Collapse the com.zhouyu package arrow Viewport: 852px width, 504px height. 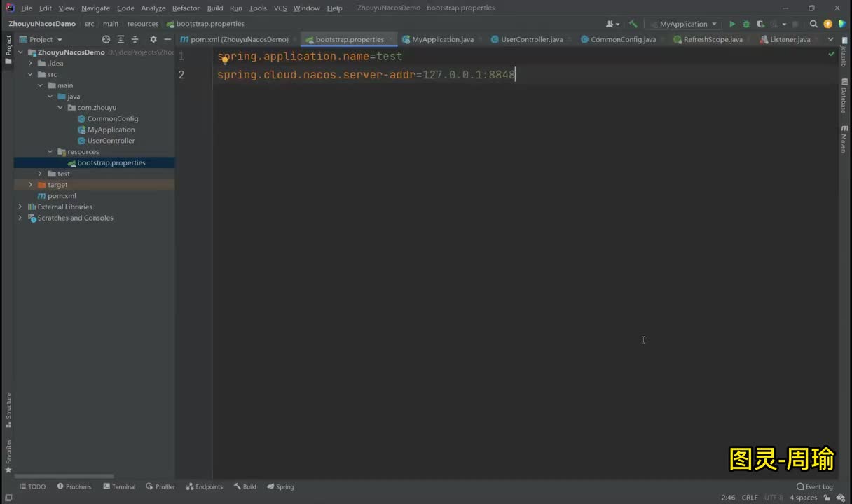point(60,108)
